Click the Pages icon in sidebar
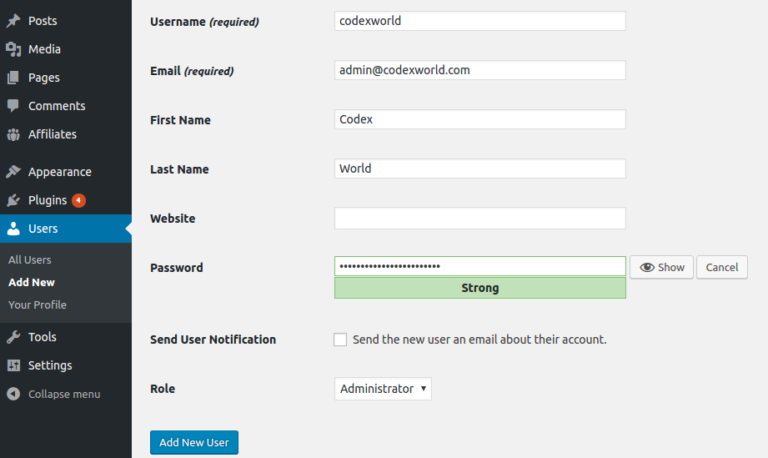The width and height of the screenshot is (768, 458). tap(13, 78)
